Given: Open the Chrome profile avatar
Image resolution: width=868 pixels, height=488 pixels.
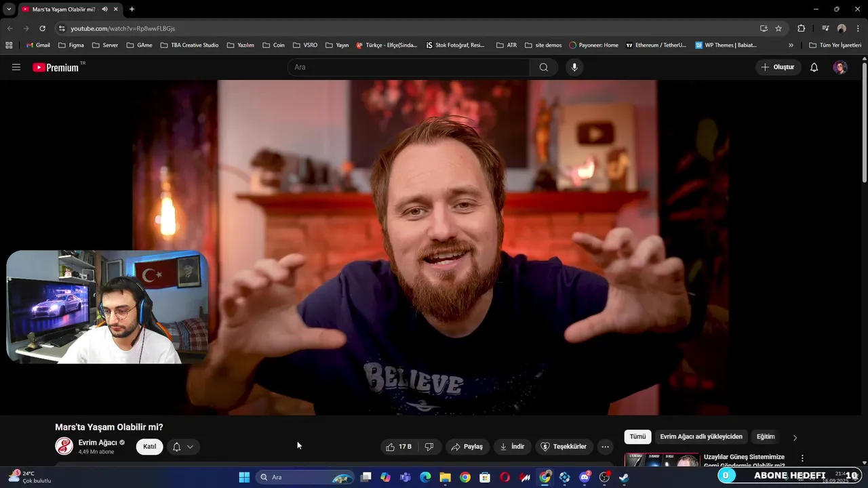Looking at the screenshot, I should (842, 28).
